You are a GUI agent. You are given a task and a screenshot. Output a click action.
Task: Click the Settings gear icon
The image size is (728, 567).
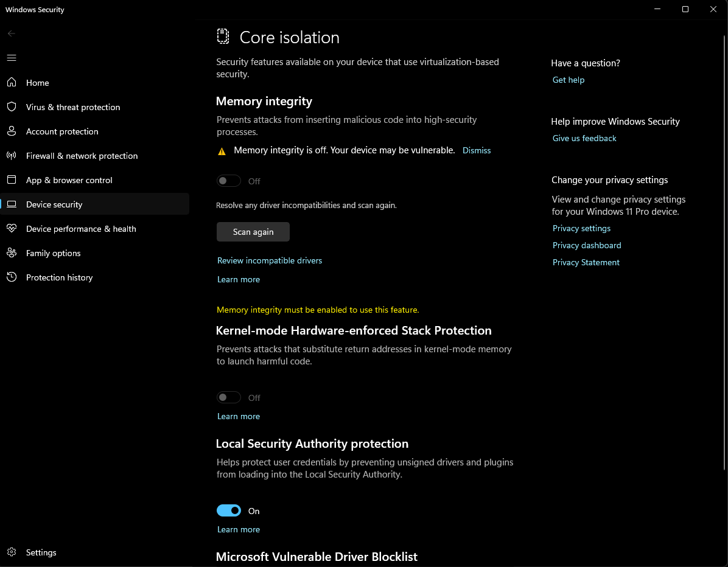[12, 552]
